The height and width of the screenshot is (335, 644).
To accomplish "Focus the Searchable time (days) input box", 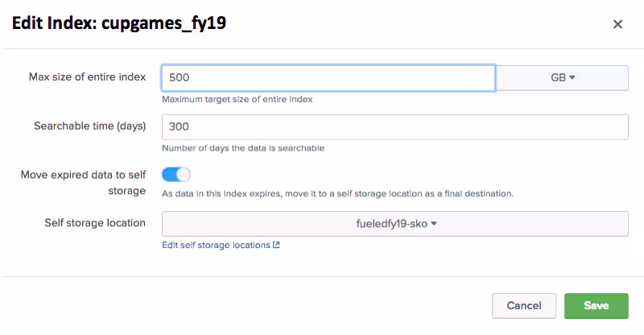I will pyautogui.click(x=394, y=127).
